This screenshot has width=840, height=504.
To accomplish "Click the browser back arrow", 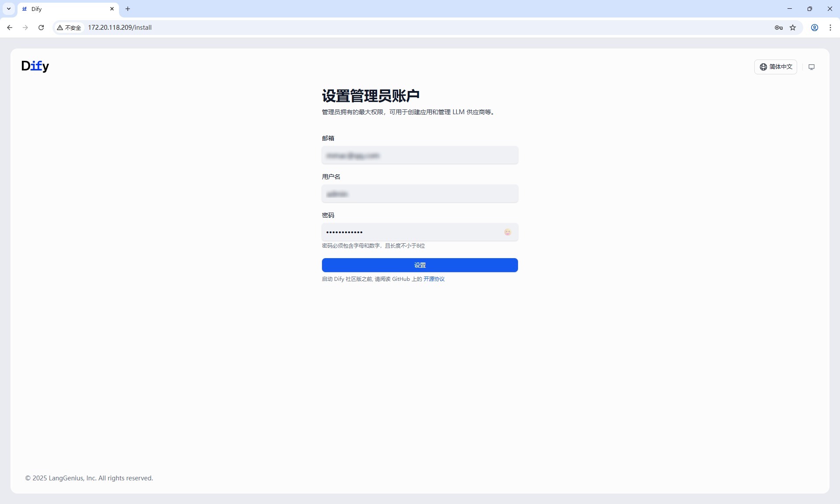I will [10, 28].
